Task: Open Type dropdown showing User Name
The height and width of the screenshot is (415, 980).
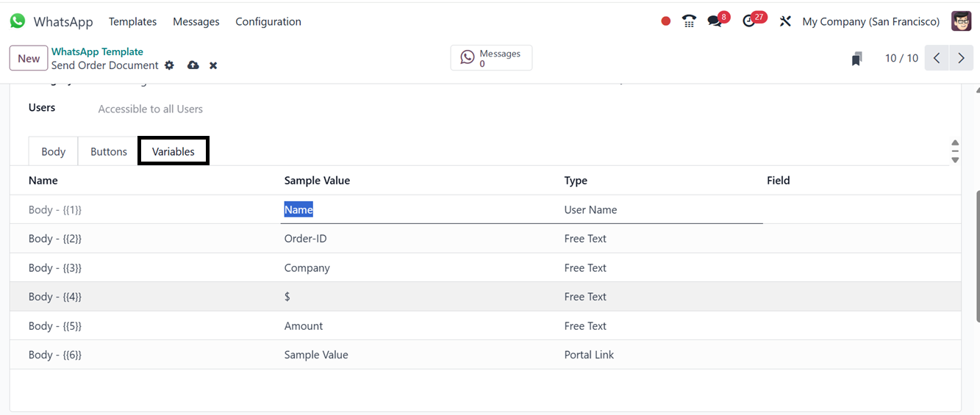Action: click(662, 209)
